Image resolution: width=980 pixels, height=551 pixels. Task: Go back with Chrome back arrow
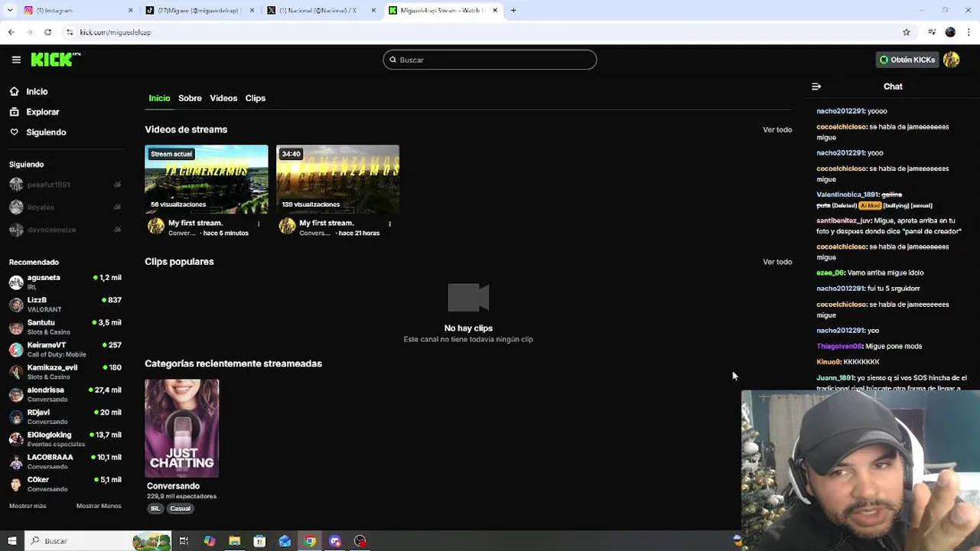click(x=11, y=32)
